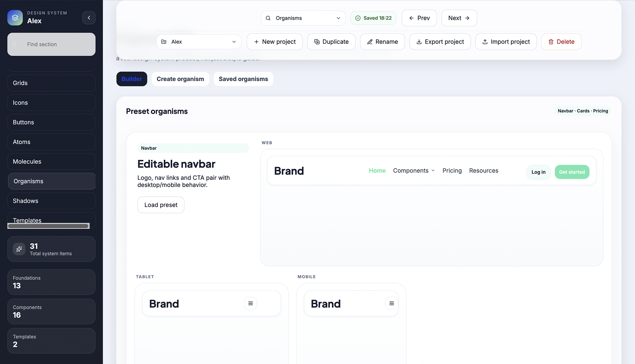The width and height of the screenshot is (635, 364).
Task: Go to the Next section
Action: (459, 18)
